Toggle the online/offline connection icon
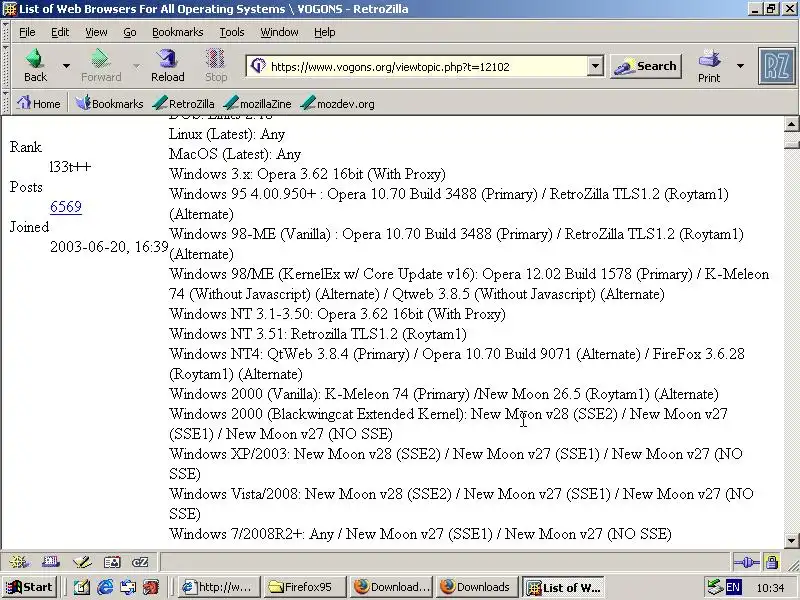800x600 pixels. tap(746, 562)
